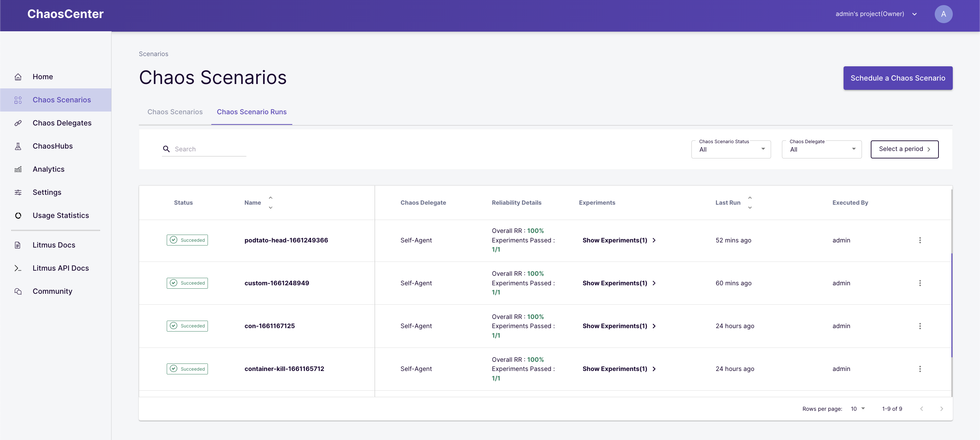Open the Home sidebar icon
The width and height of the screenshot is (980, 440).
click(18, 77)
